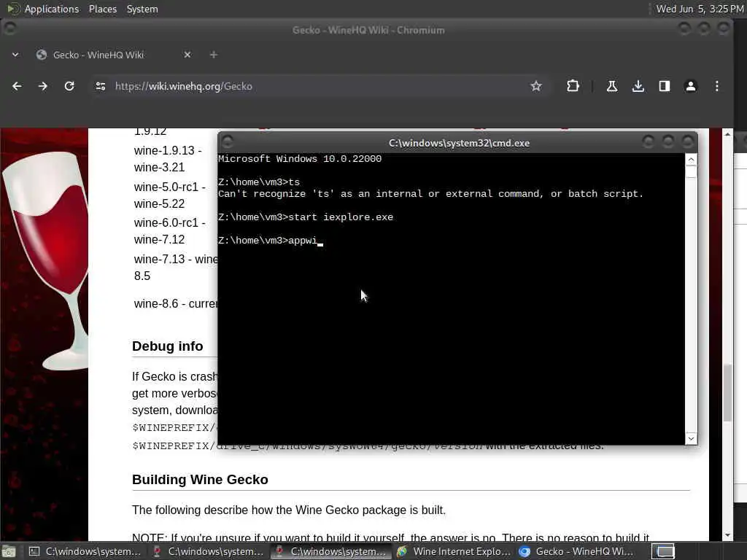Click the workspace switcher in bottom panel

click(x=663, y=551)
